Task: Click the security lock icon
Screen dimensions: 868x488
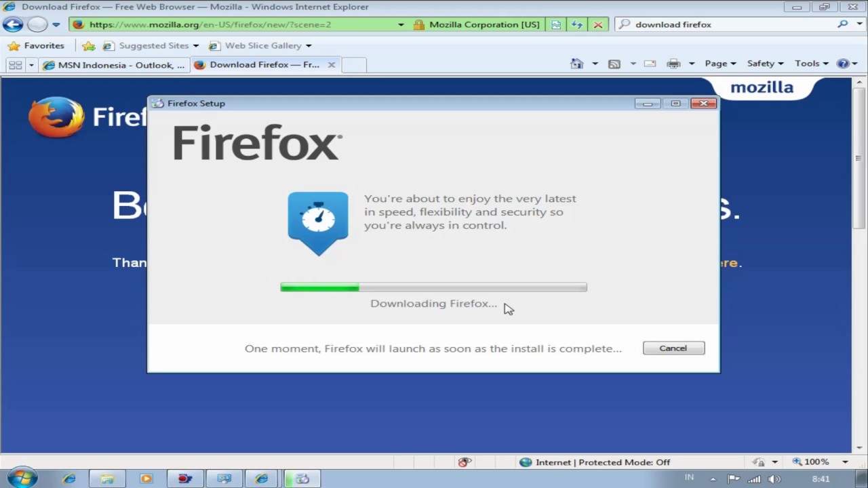Action: (418, 24)
